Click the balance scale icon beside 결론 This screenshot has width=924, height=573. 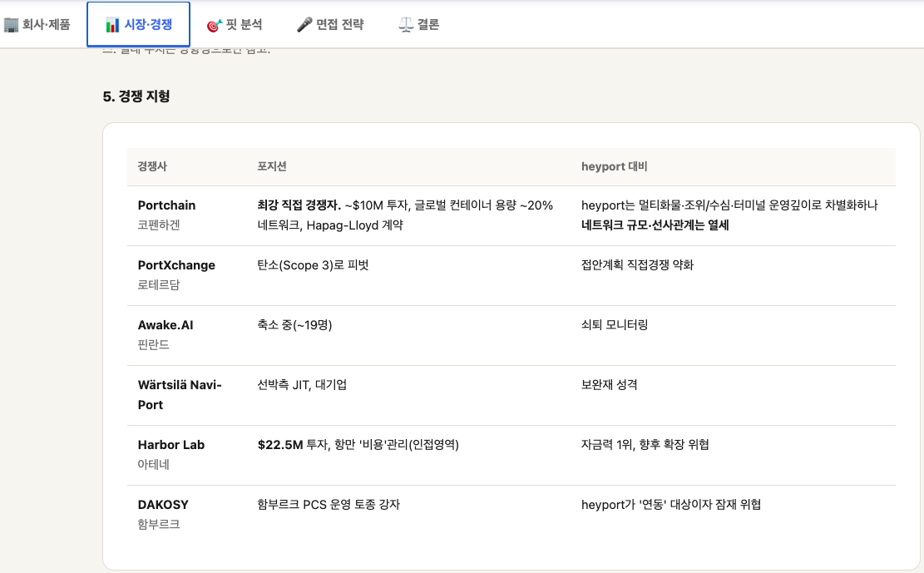(x=405, y=25)
